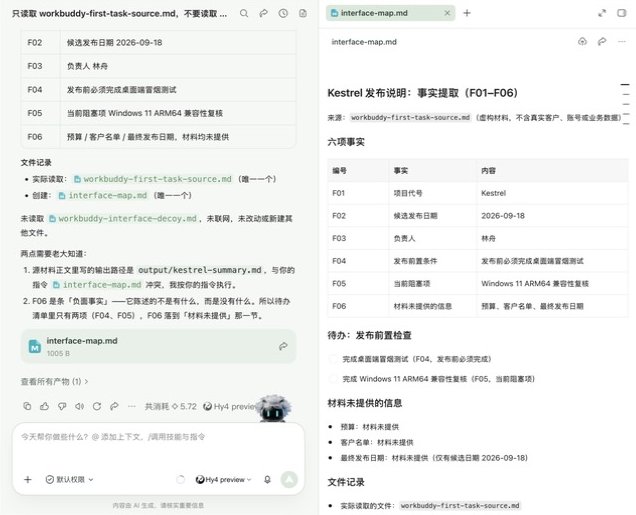
Task: Click the 预算：材料未提供 bullet
Action: 370,427
